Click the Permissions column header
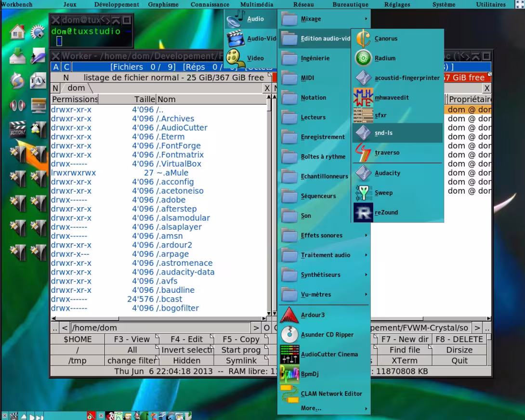525x420 pixels. pos(75,100)
